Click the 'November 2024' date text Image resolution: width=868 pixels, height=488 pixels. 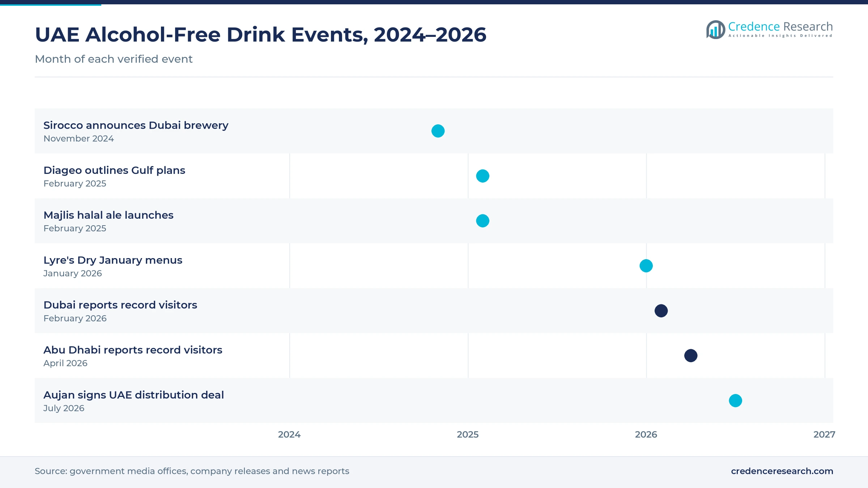78,138
